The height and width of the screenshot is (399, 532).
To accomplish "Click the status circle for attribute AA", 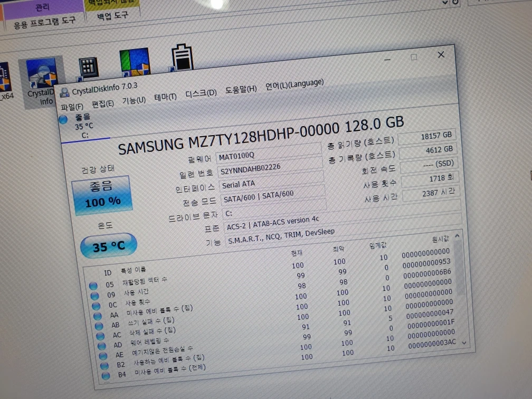I will tap(98, 316).
